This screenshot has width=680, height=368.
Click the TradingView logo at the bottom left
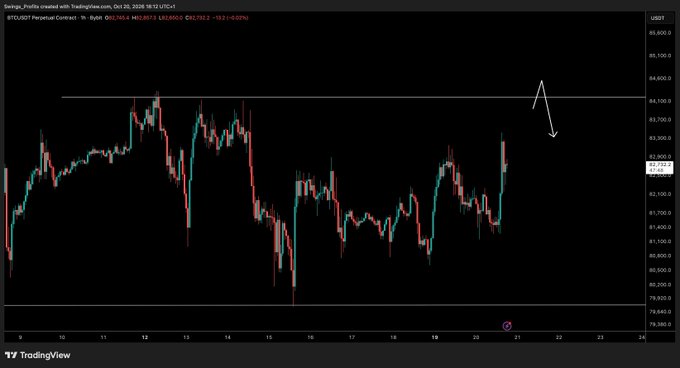click(x=37, y=355)
